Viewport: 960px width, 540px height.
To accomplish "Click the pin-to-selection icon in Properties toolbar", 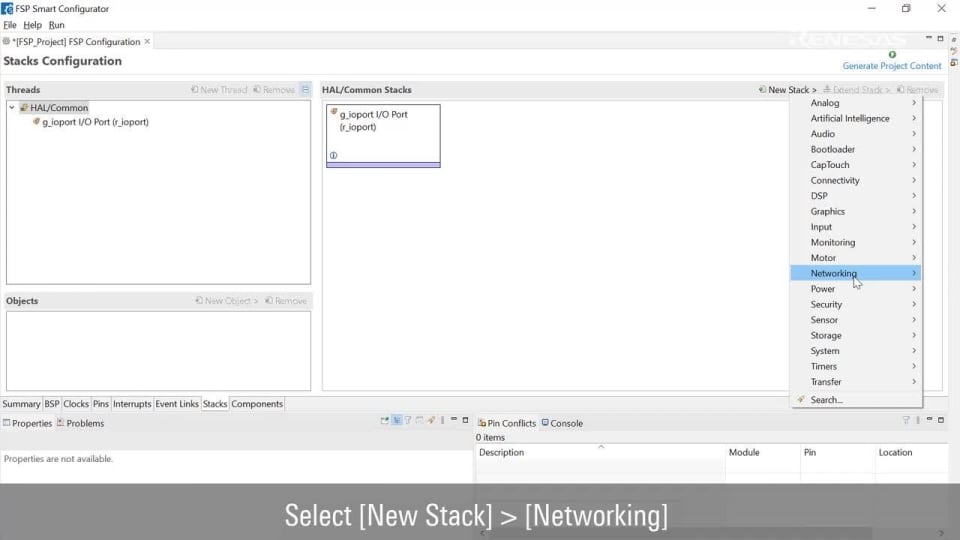I will [x=431, y=421].
